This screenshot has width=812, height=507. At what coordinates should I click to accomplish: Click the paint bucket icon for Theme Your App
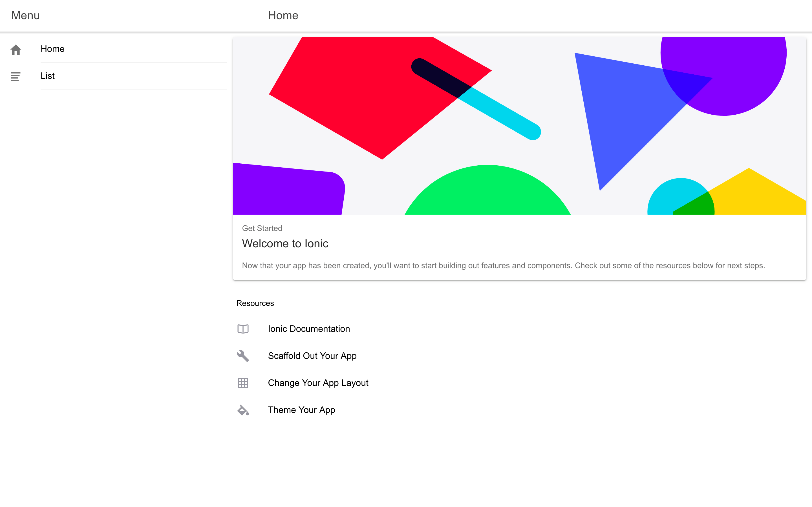[x=243, y=410]
